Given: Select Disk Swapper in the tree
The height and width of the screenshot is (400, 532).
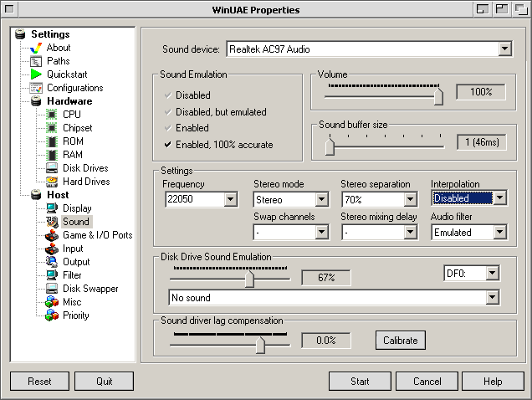Looking at the screenshot, I should [90, 289].
